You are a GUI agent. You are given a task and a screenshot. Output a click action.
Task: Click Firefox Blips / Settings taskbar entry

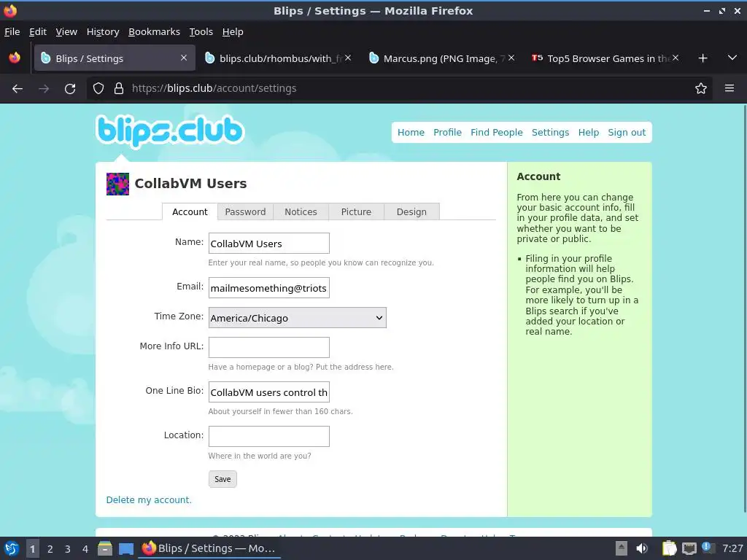(x=209, y=548)
